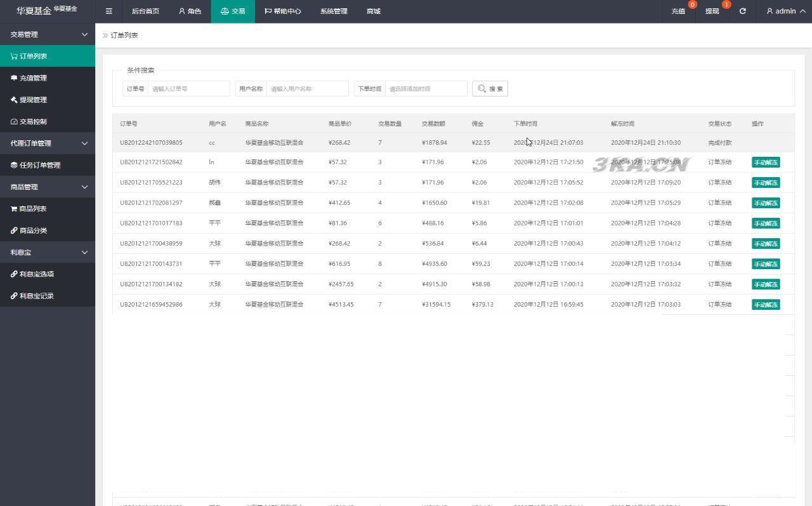Click user name 胡伟 in the table

click(214, 183)
